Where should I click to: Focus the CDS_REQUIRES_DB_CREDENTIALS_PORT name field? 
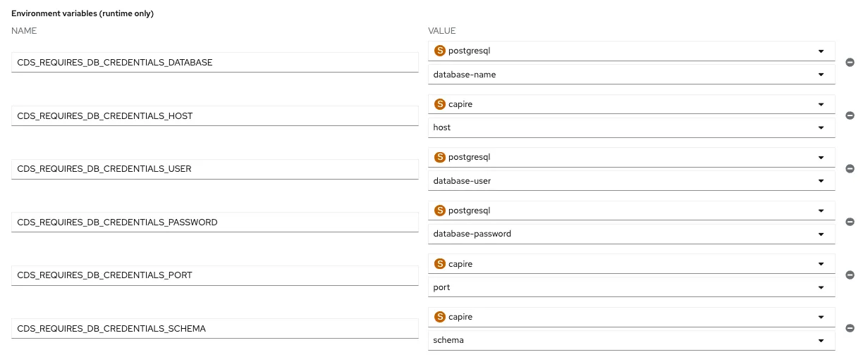point(215,275)
